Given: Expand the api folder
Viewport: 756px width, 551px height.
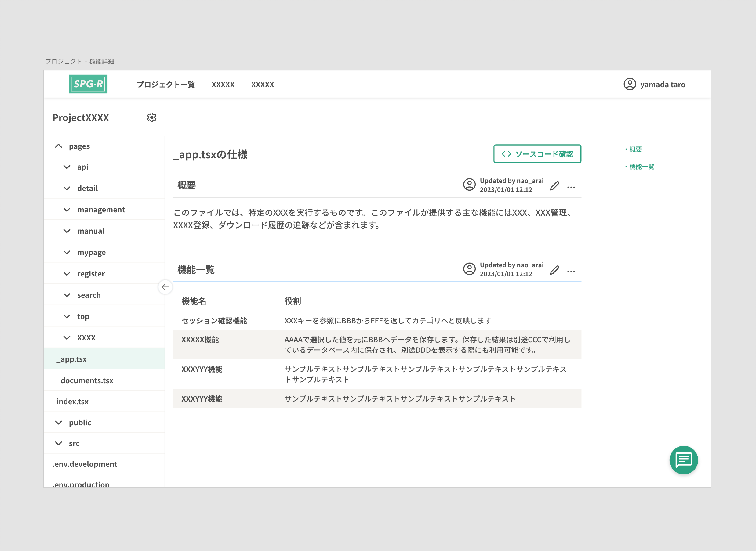Looking at the screenshot, I should click(x=67, y=167).
